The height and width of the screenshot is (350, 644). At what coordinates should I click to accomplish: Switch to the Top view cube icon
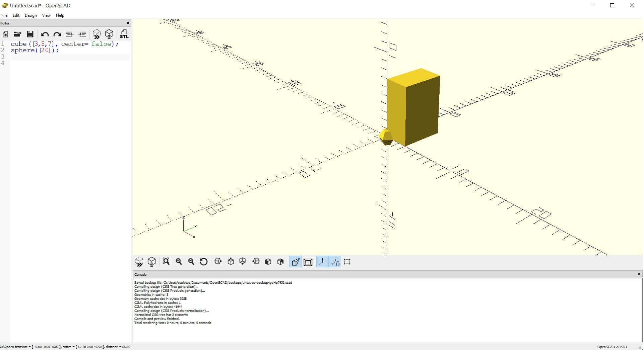point(231,261)
